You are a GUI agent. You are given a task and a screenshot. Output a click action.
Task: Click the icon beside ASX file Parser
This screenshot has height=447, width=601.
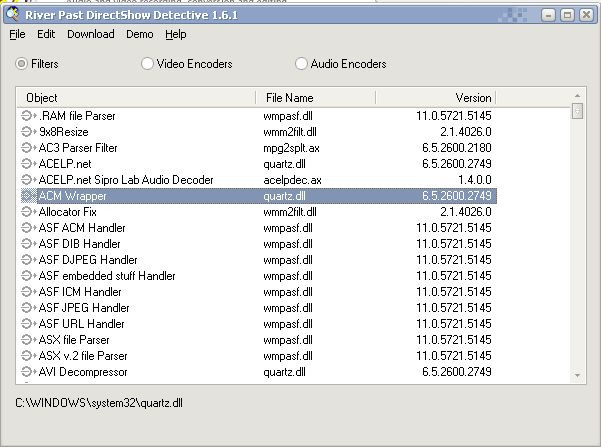click(29, 340)
